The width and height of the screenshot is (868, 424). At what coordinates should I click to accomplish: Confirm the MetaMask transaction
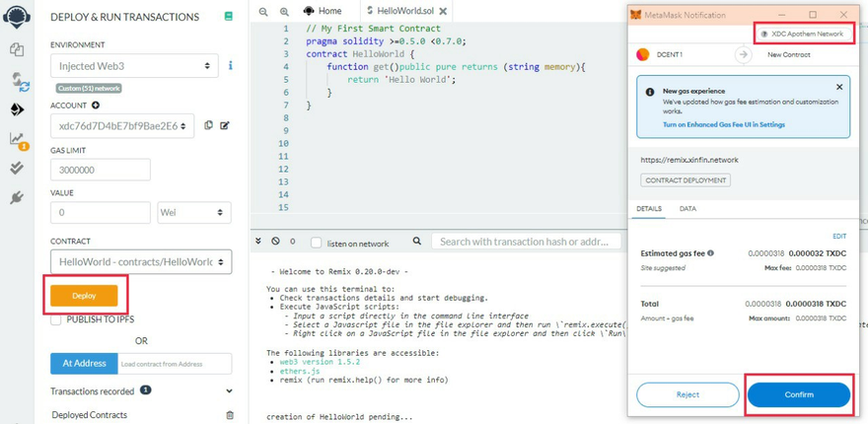pyautogui.click(x=798, y=394)
